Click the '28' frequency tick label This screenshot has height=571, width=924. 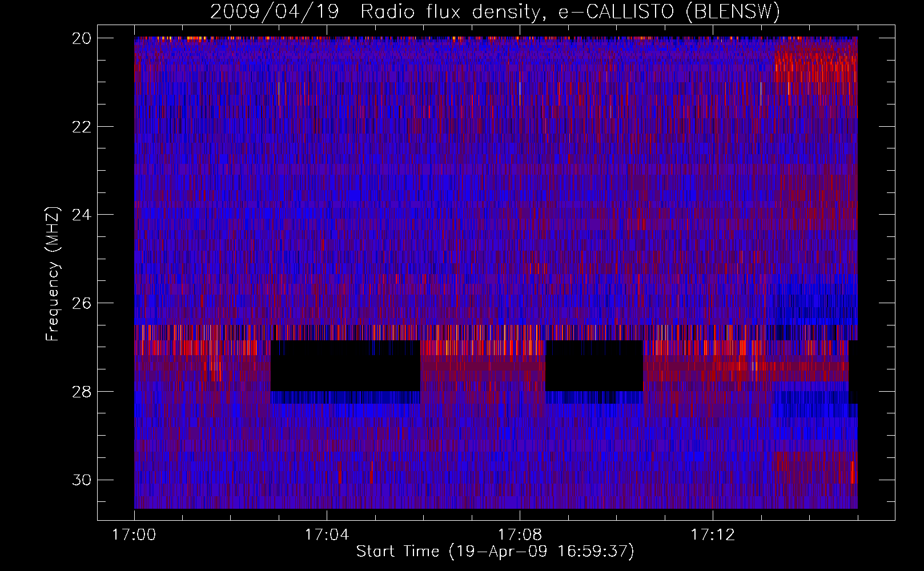coord(82,392)
